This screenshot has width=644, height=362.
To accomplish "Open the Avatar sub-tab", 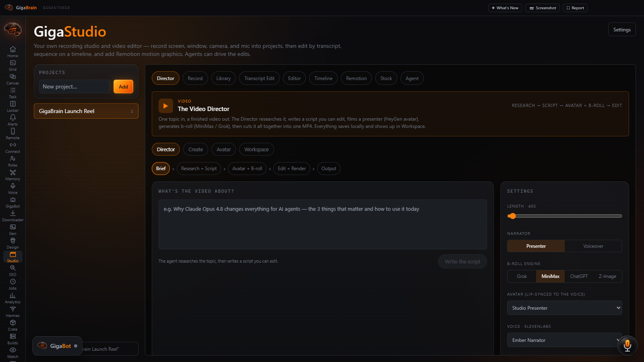I will click(x=223, y=149).
